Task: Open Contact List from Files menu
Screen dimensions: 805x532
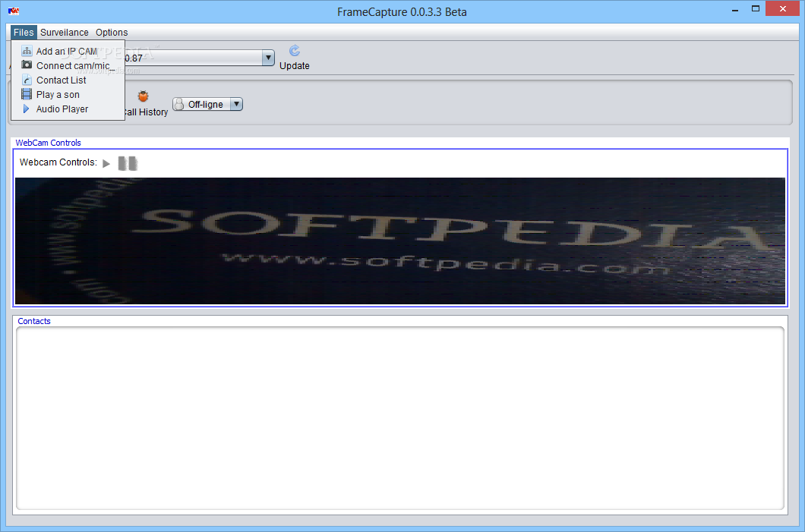Action: point(68,80)
